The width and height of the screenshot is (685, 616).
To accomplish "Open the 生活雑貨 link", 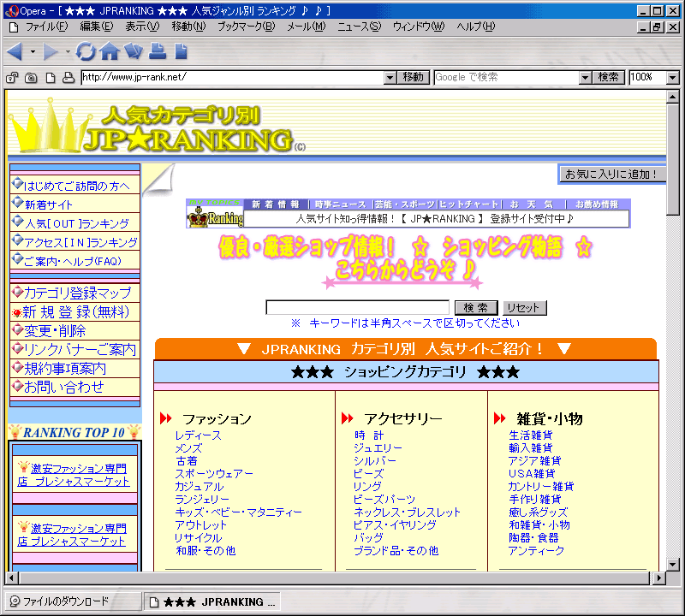I will [x=531, y=435].
